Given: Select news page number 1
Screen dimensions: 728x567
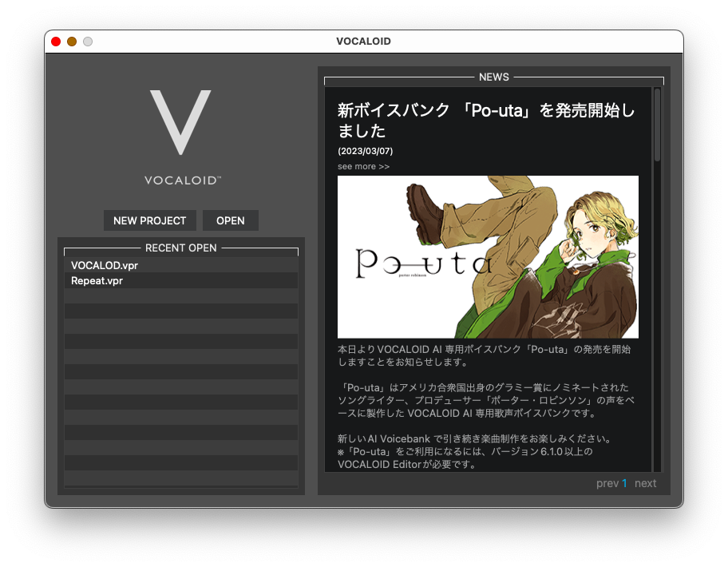Looking at the screenshot, I should pos(624,483).
